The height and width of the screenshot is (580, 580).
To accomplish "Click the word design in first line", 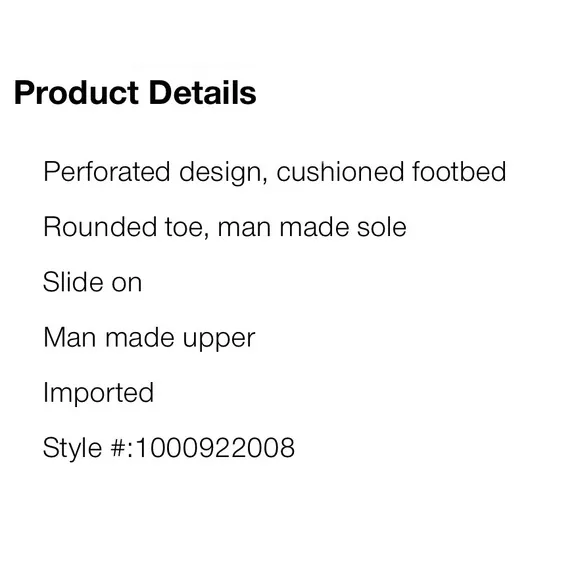I will (223, 172).
